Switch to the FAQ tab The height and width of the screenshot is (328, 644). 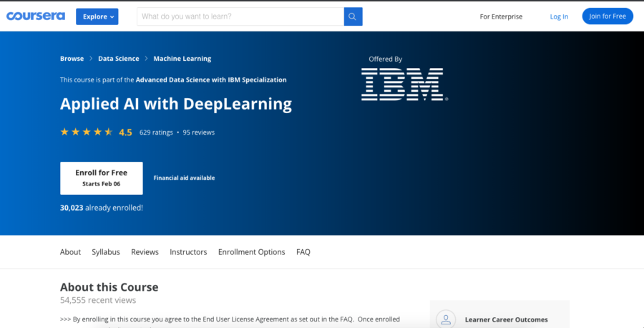click(x=303, y=252)
